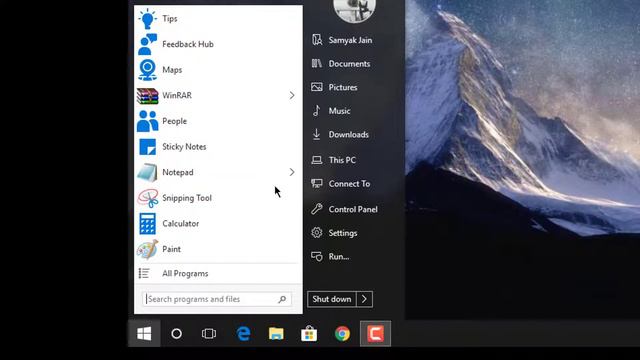Image resolution: width=640 pixels, height=360 pixels.
Task: Open the WinRAR books icon
Action: click(147, 96)
